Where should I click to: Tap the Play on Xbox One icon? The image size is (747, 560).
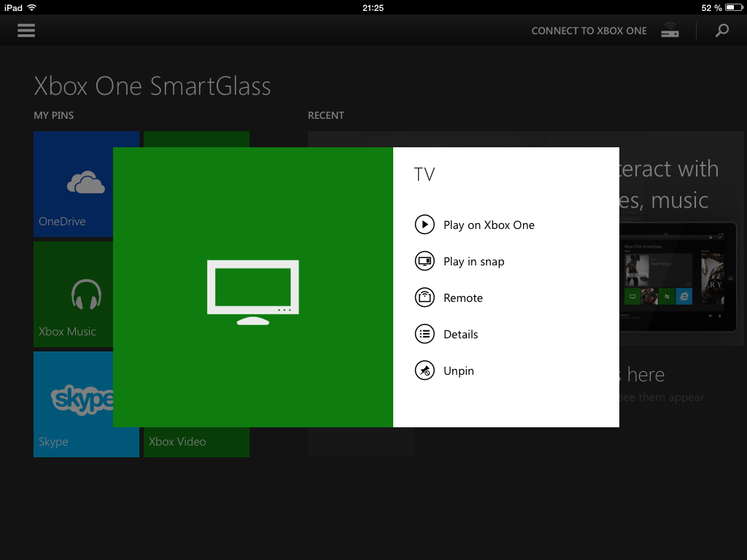[x=425, y=225]
